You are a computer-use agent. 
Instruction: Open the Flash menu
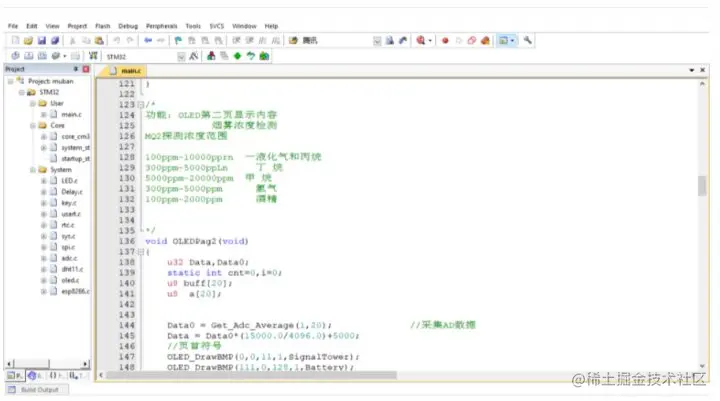(x=103, y=26)
